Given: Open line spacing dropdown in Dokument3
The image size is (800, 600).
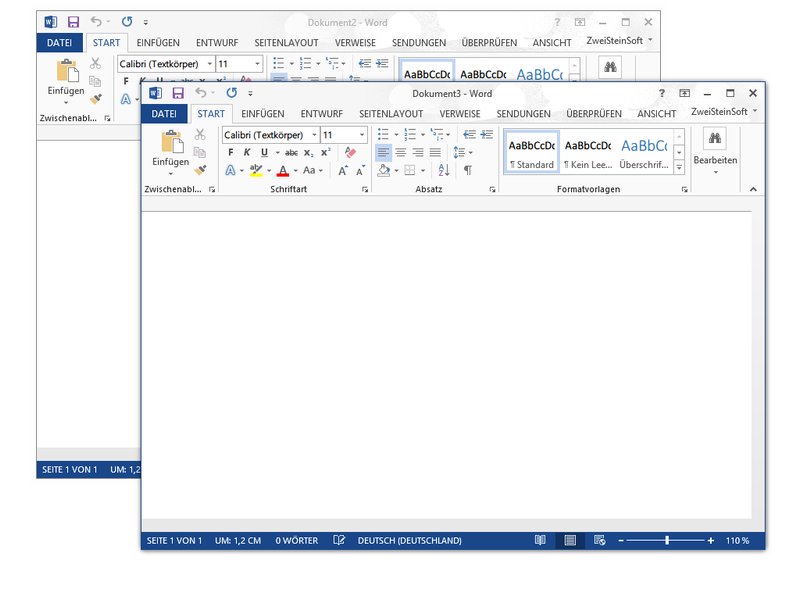Looking at the screenshot, I should tap(470, 153).
